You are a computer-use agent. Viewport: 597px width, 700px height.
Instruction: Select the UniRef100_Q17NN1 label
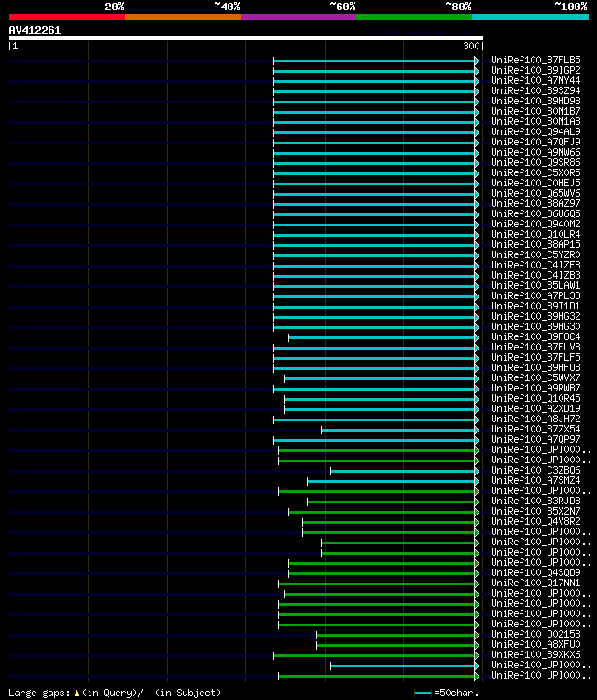535,583
